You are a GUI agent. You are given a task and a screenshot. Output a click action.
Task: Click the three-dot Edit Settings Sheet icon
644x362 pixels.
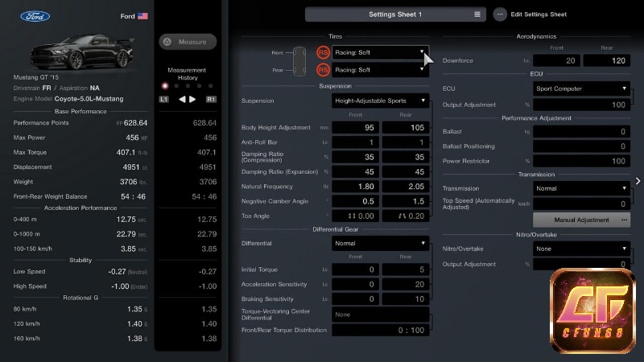pyautogui.click(x=500, y=14)
